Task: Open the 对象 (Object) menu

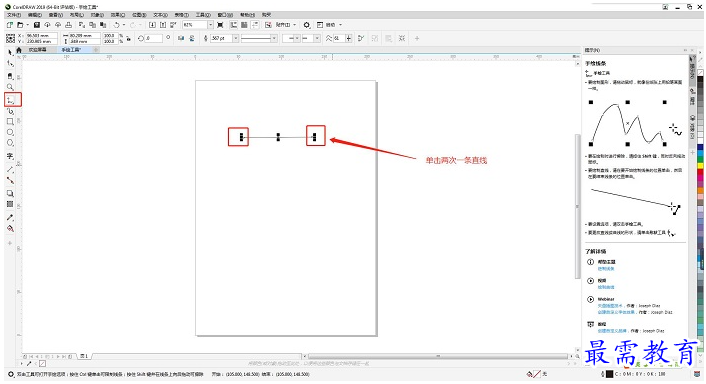Action: tap(97, 15)
